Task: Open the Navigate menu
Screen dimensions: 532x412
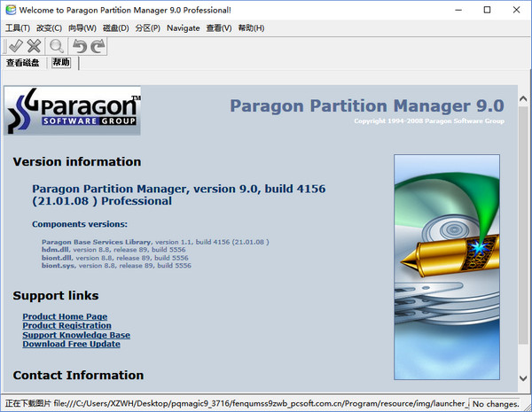Action: click(184, 28)
